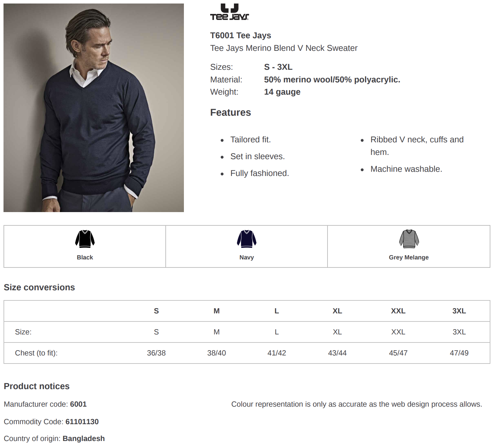Screen dimensions: 496x448
Task: Click the 45/47 chest measurement
Action: click(398, 353)
